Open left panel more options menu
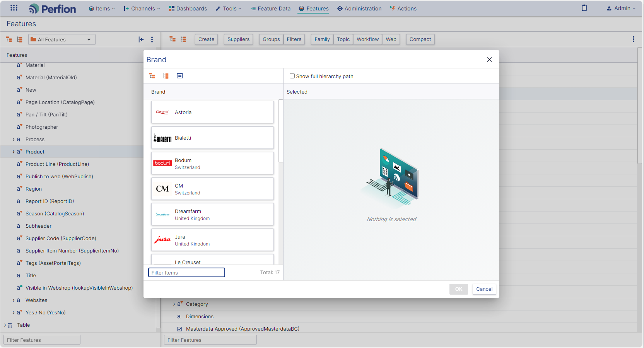This screenshot has width=644, height=348. tap(152, 39)
